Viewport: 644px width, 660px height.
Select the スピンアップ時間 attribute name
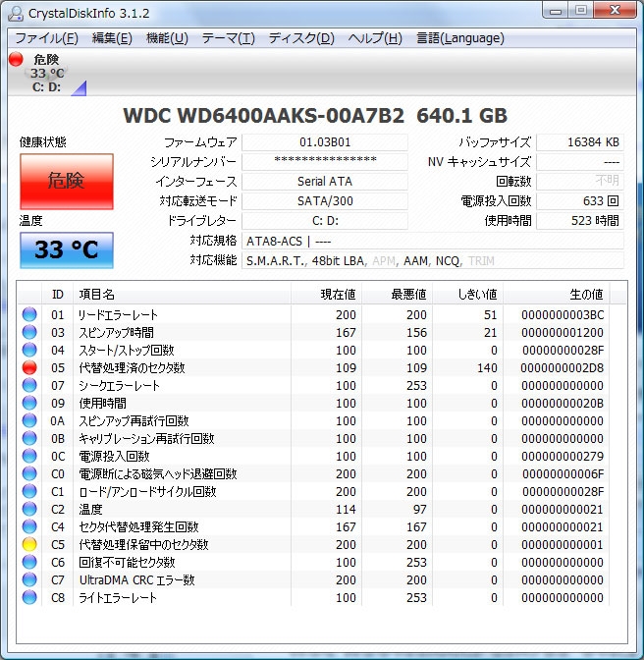(117, 333)
